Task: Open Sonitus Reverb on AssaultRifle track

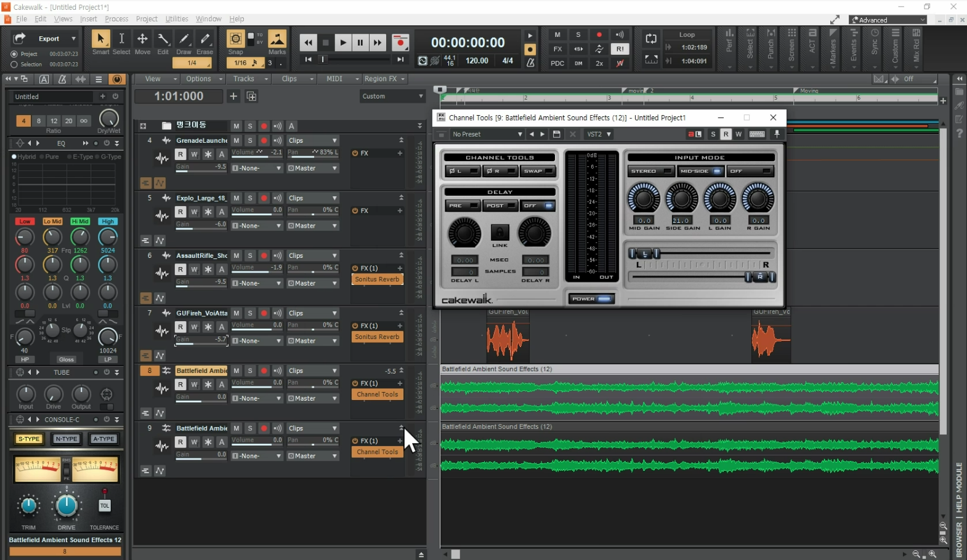Action: (377, 279)
